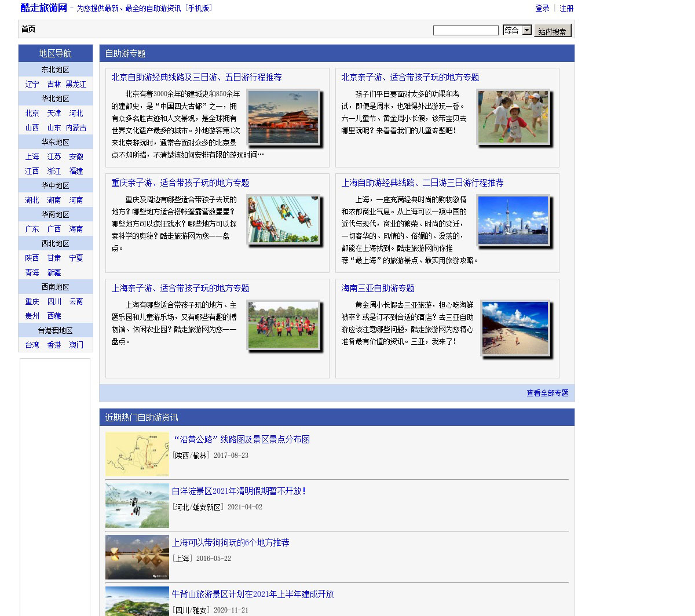Screen dimensions: 695x616
Task: Select 福建 in the region navigation
Action: pyautogui.click(x=76, y=171)
